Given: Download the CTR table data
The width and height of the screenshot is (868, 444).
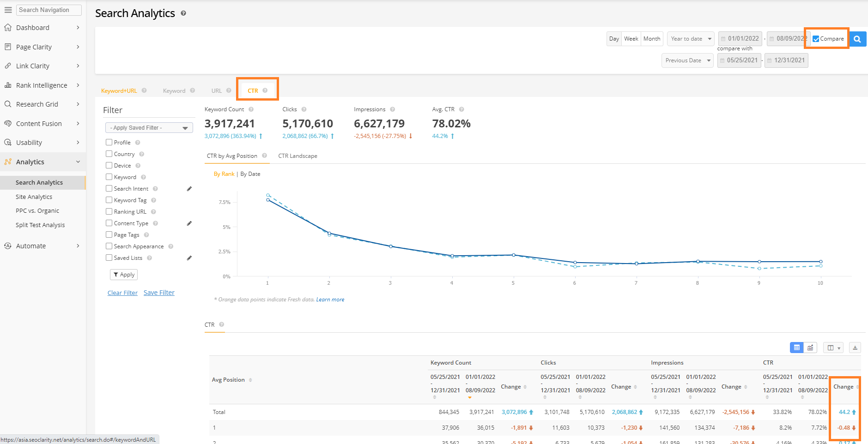Looking at the screenshot, I should (x=855, y=348).
